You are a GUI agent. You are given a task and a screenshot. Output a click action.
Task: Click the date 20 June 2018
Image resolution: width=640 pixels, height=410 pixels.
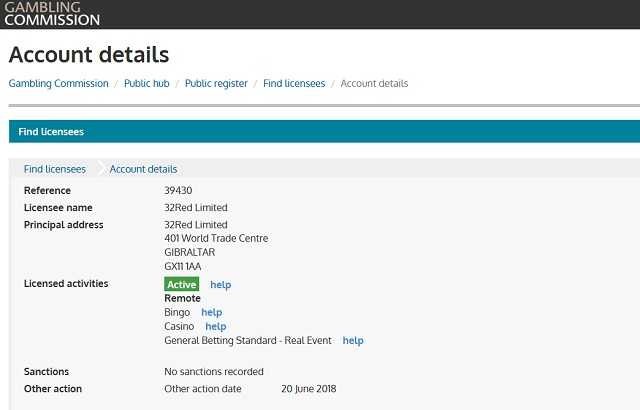(x=309, y=389)
